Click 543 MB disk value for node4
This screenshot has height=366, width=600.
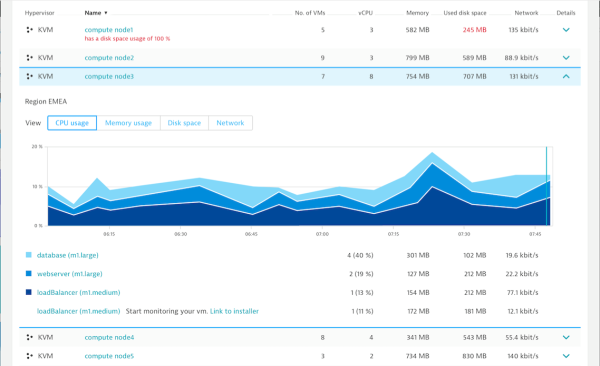(x=474, y=337)
